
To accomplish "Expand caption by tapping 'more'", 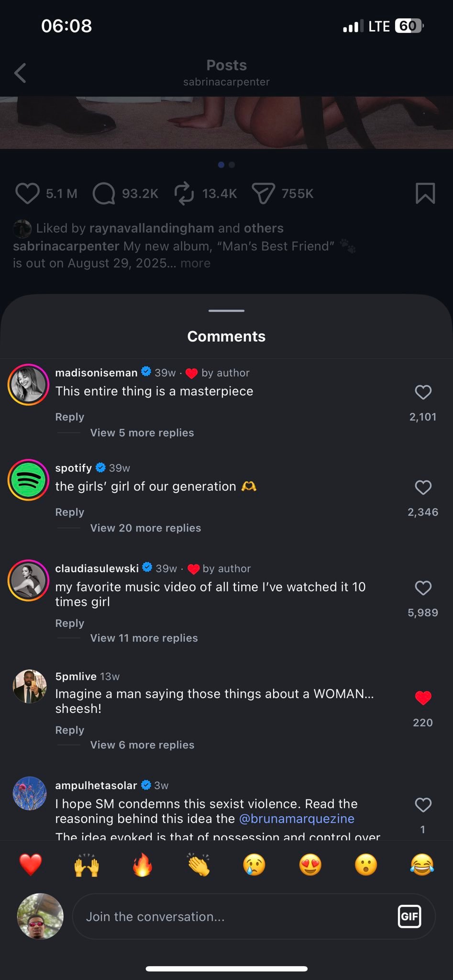I will pos(195,263).
